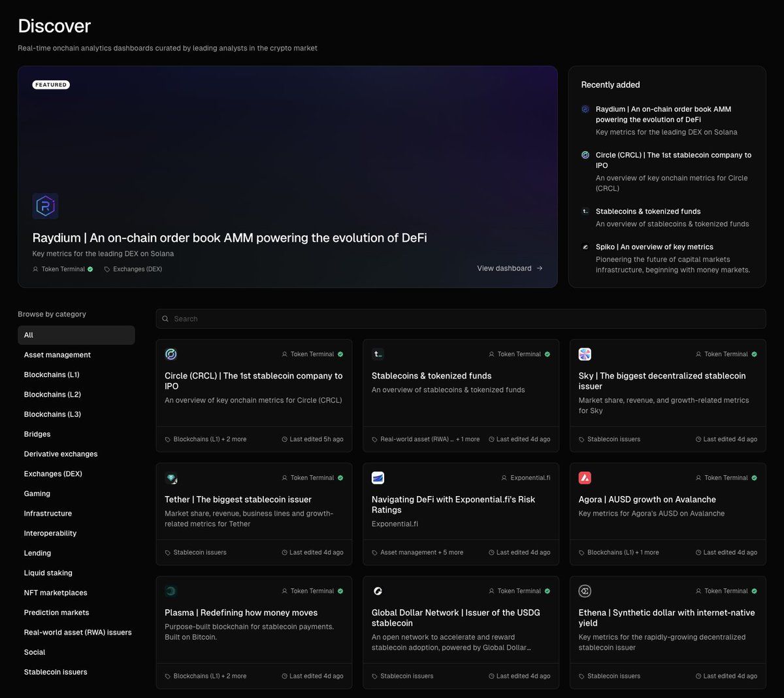Open the Liquid staking category

coord(76,573)
